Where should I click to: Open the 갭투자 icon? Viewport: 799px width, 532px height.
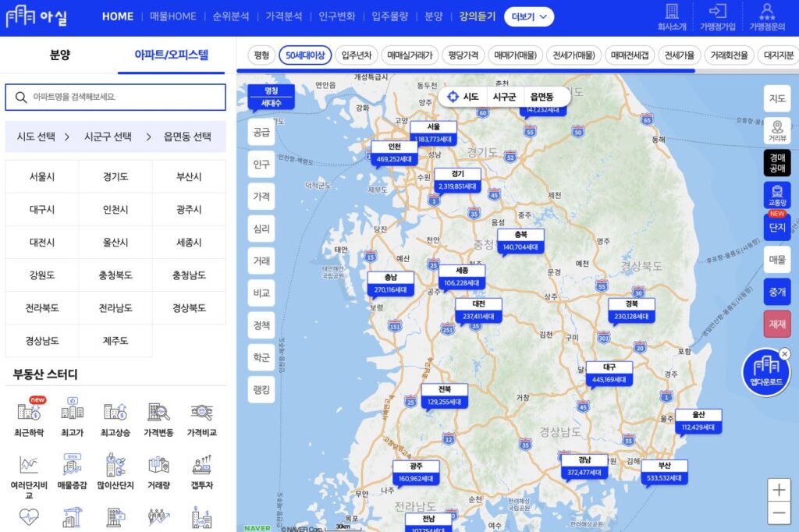point(202,464)
